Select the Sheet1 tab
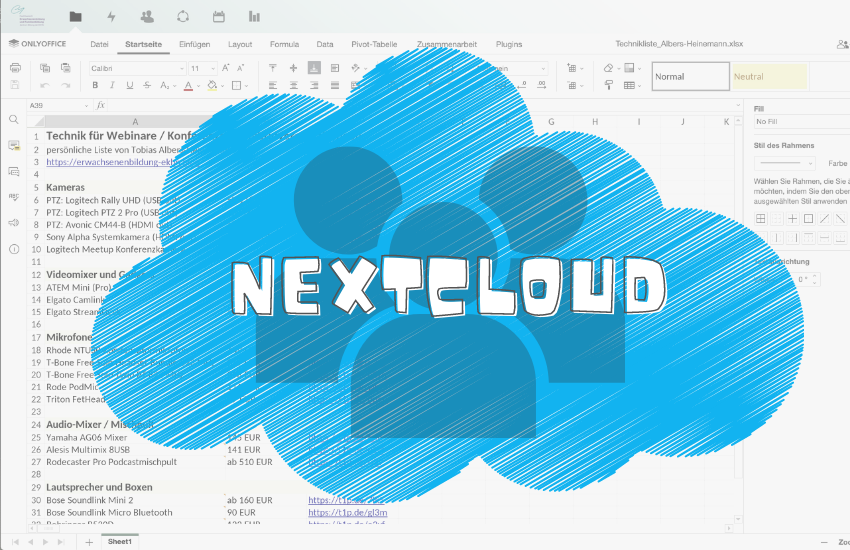 120,542
